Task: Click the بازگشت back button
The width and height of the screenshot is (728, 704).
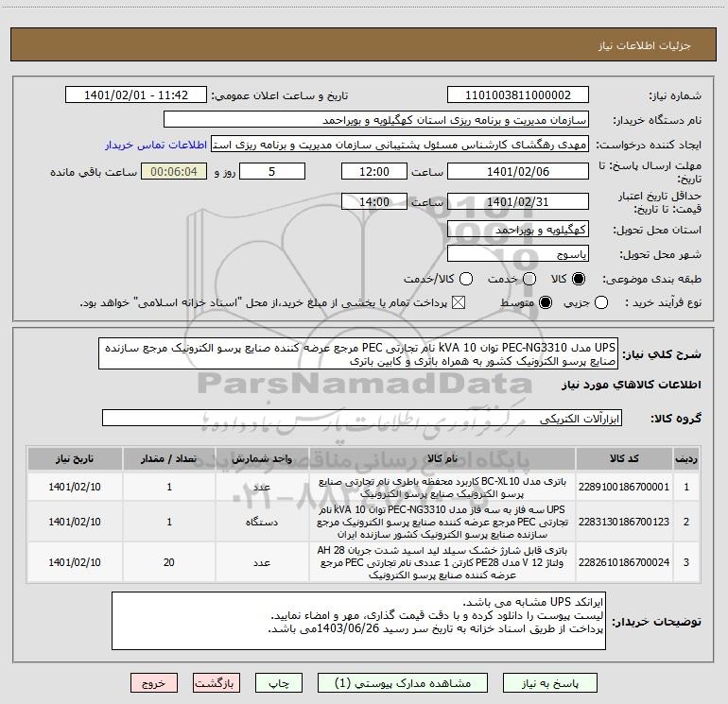Action: (216, 683)
